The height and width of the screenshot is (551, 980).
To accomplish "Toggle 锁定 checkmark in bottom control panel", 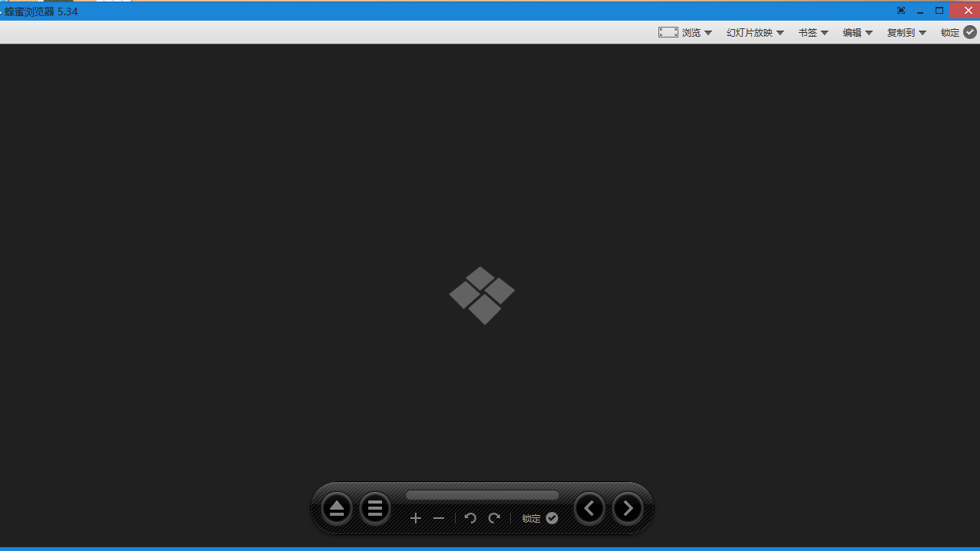I will click(x=552, y=519).
